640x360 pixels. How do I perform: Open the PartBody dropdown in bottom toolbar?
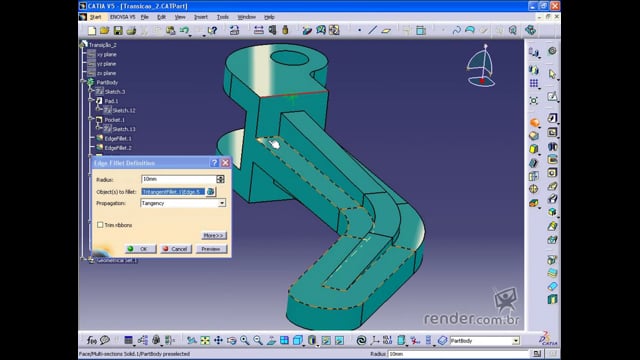tap(484, 340)
